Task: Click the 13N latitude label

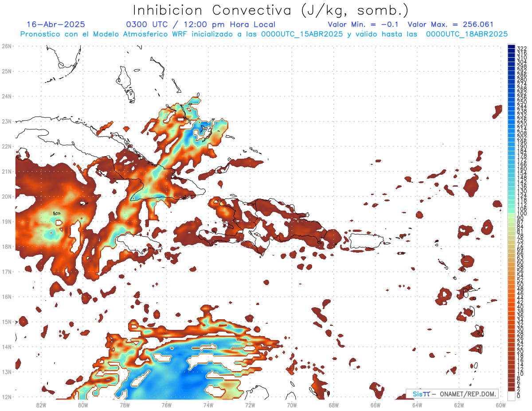Action: click(7, 372)
